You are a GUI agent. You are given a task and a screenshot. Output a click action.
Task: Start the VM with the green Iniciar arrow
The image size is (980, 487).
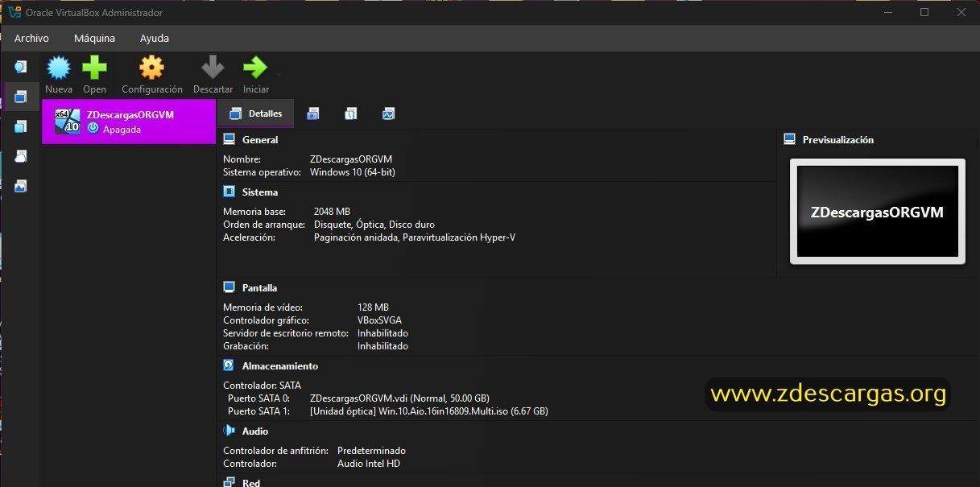[x=254, y=67]
